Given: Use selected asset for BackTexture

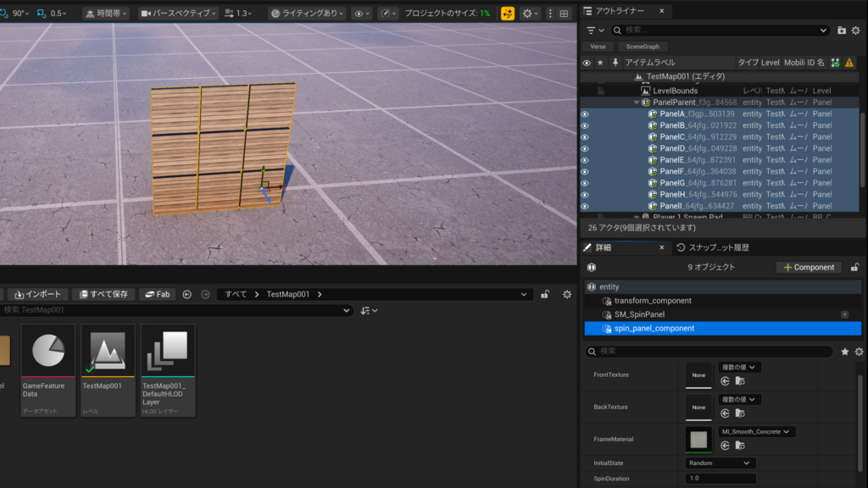Looking at the screenshot, I should click(726, 413).
